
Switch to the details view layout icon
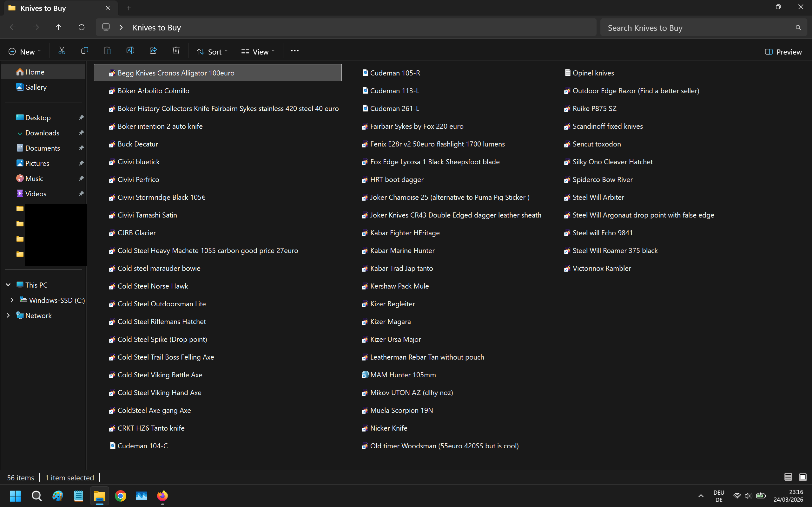point(788,477)
